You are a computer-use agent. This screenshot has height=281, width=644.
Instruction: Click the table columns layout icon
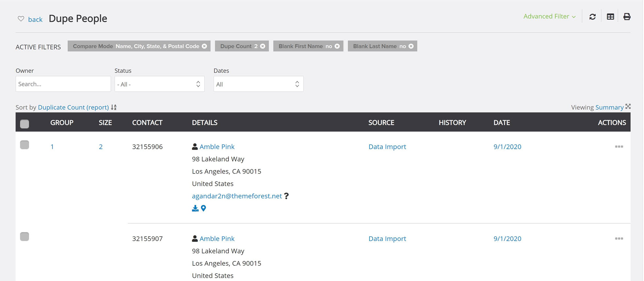tap(610, 17)
